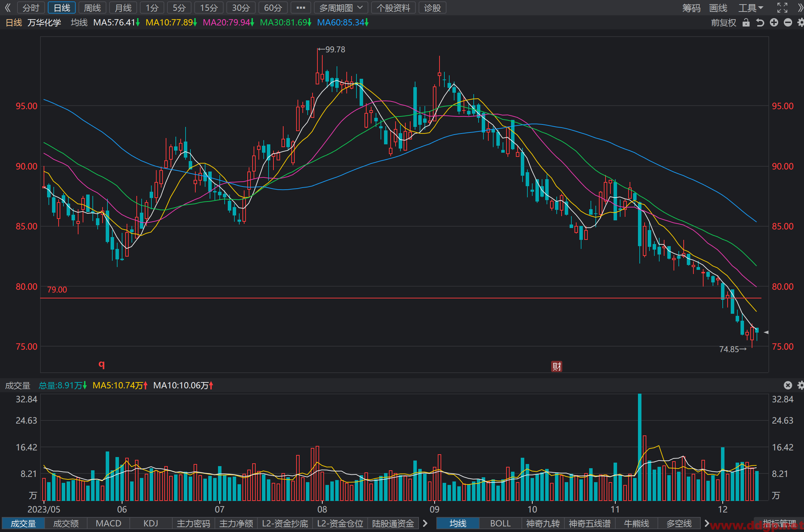Close the 成交量 volume panel

(788, 385)
